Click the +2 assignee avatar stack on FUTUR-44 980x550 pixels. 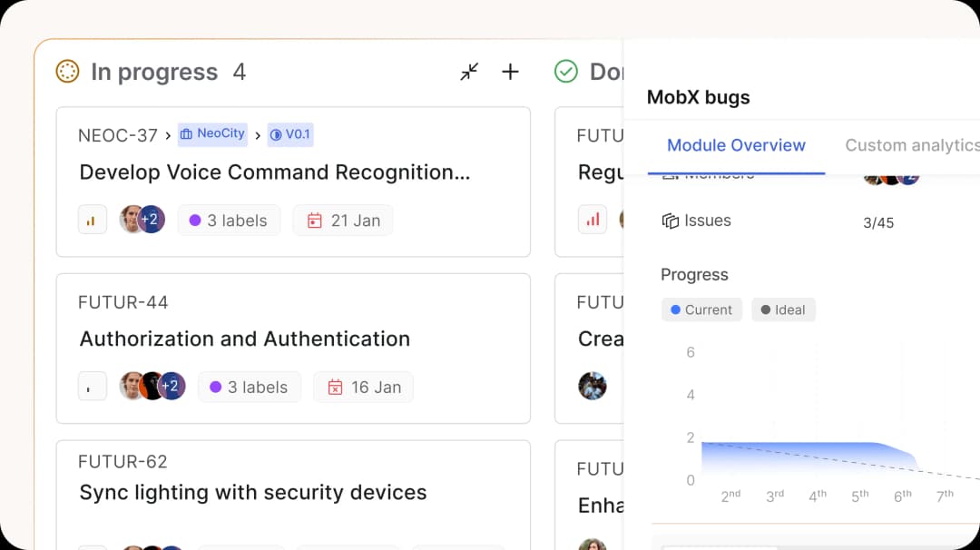[171, 386]
